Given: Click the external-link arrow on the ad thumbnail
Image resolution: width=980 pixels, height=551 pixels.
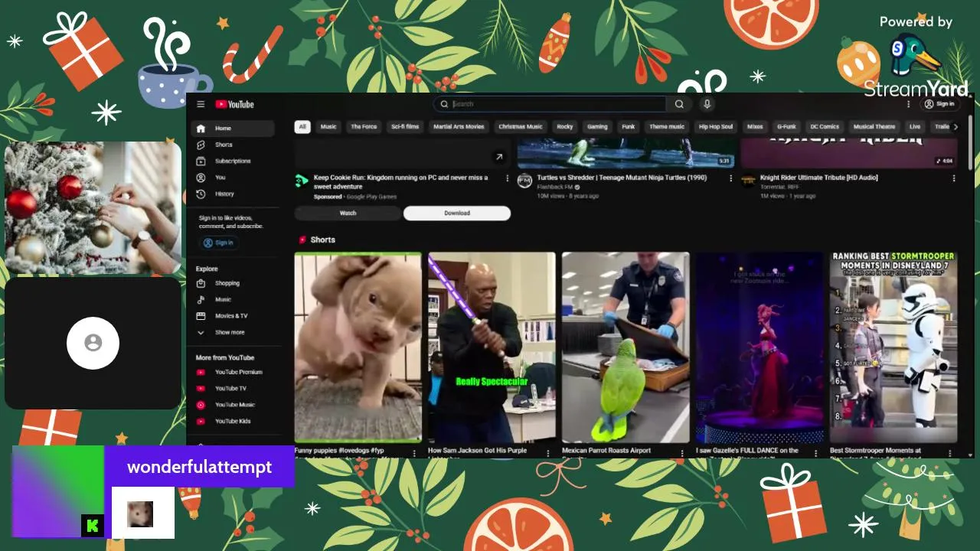Looking at the screenshot, I should pos(499,157).
